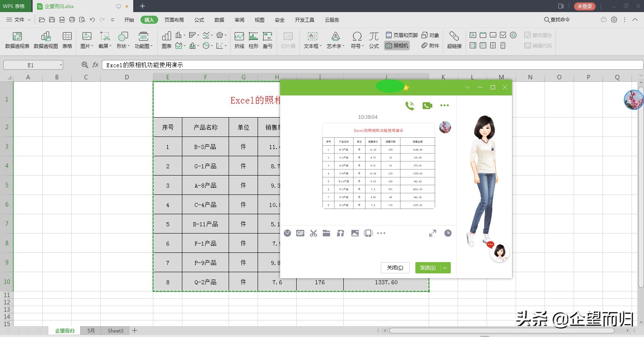Click the scissors screenshot icon in chat
This screenshot has height=337, width=644.
[x=314, y=233]
